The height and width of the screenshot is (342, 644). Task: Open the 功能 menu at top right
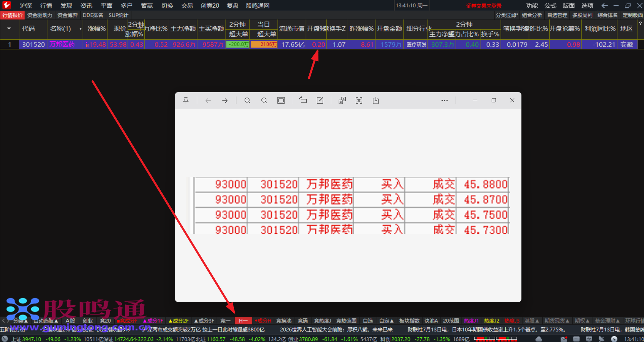(x=532, y=5)
